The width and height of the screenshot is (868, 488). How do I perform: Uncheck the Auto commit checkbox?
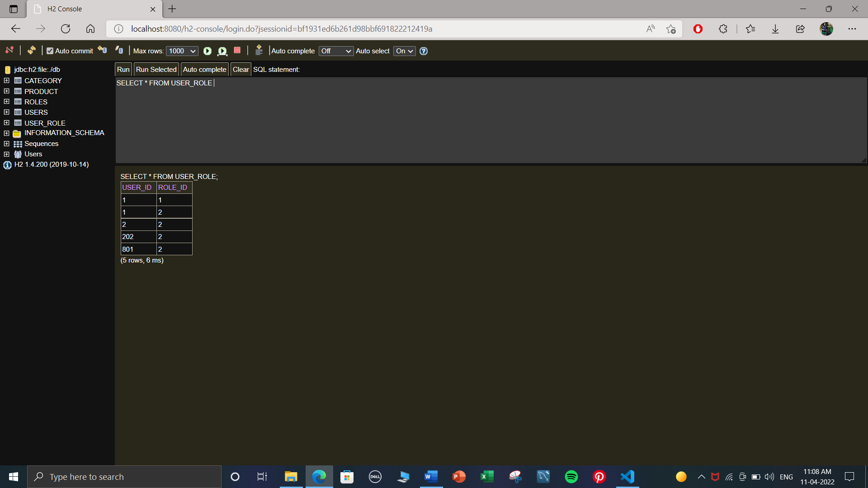pyautogui.click(x=50, y=51)
